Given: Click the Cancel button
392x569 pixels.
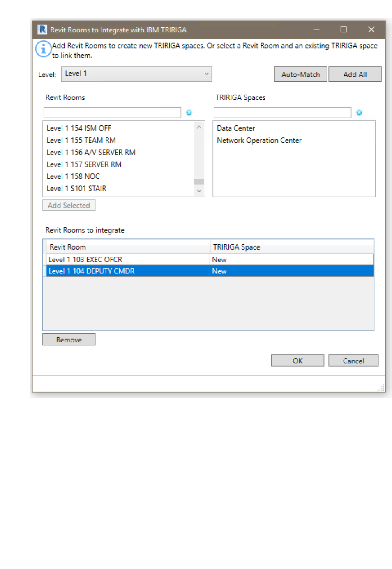Looking at the screenshot, I should (353, 361).
